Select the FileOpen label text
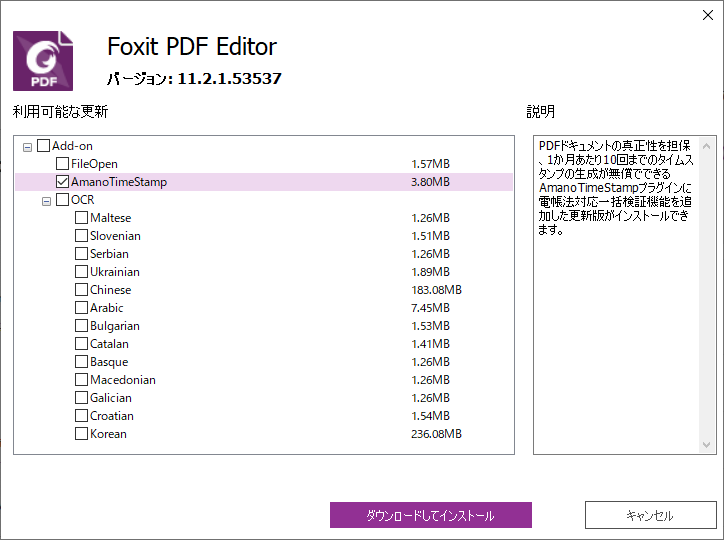This screenshot has height=540, width=724. (94, 164)
